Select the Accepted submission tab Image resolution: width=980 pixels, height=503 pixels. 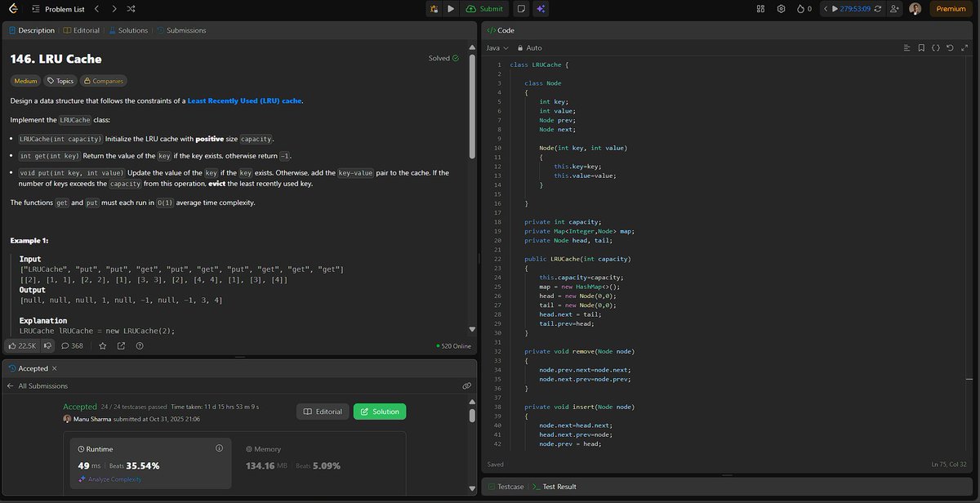tap(28, 368)
